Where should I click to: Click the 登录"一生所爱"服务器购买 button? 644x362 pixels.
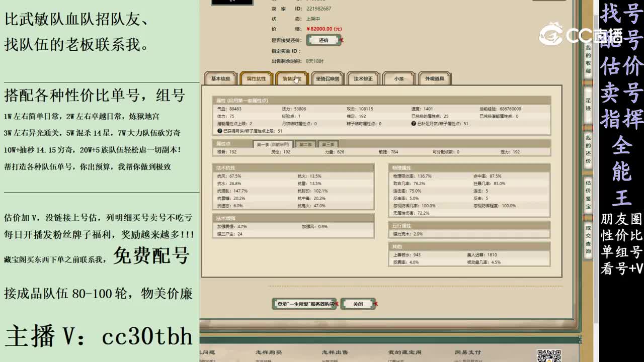tap(305, 304)
